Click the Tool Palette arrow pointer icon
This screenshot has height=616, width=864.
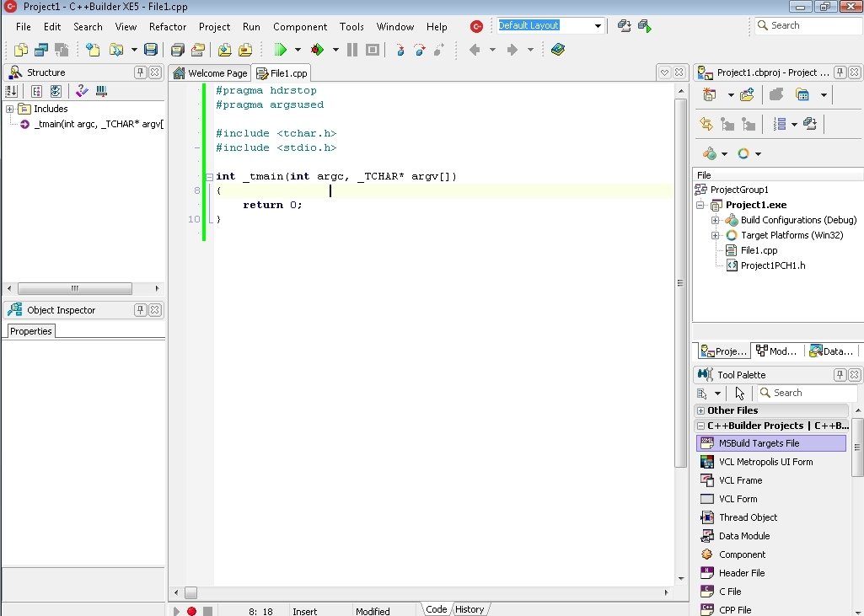point(739,393)
